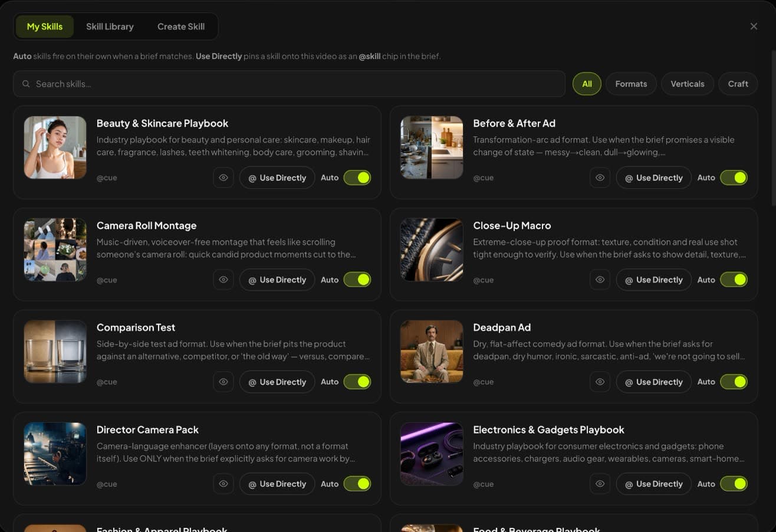Click the eye icon for Close-Up Macro
The width and height of the screenshot is (776, 532).
600,280
